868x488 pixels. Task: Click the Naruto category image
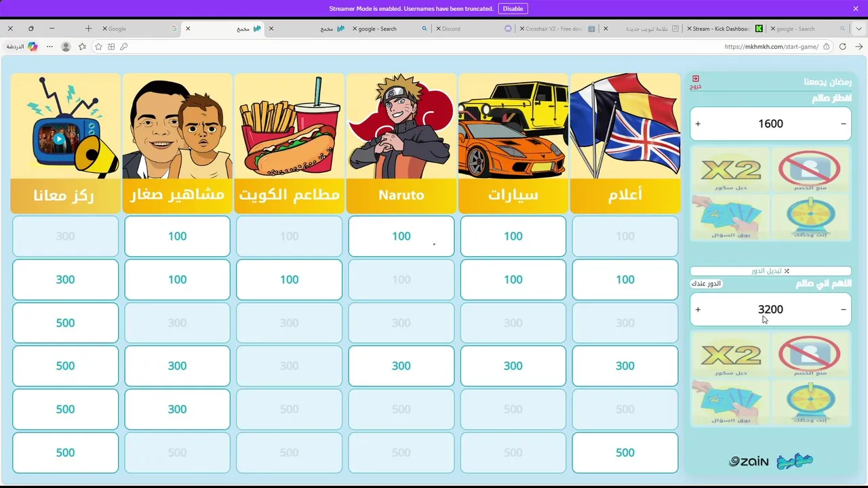(x=401, y=126)
